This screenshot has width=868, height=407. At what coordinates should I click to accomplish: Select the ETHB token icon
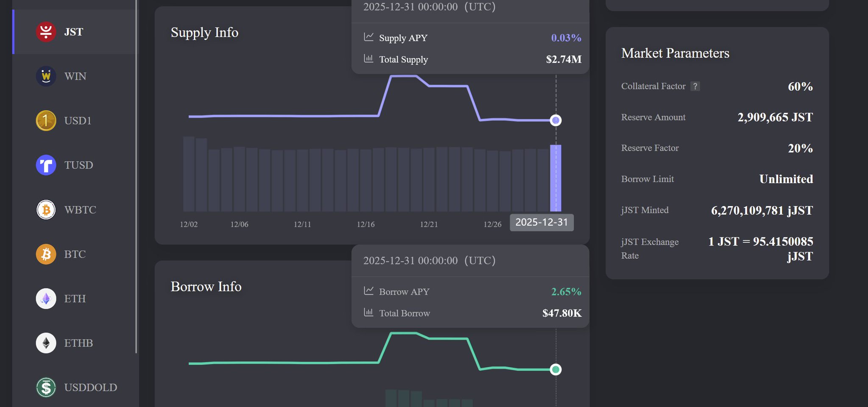point(46,343)
